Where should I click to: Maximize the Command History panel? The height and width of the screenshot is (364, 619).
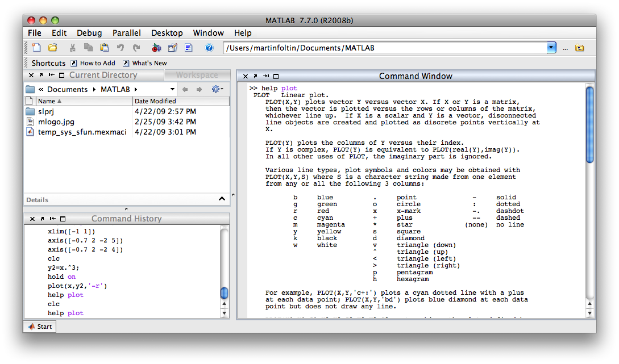pos(63,219)
